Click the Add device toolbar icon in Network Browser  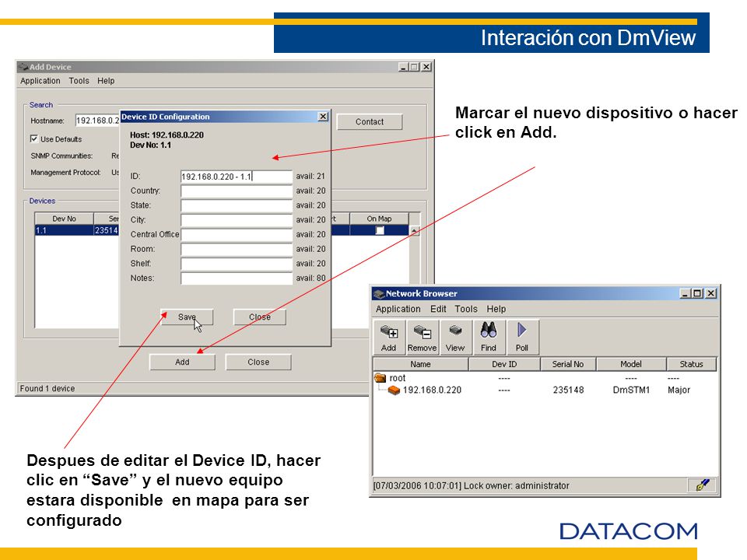(389, 337)
